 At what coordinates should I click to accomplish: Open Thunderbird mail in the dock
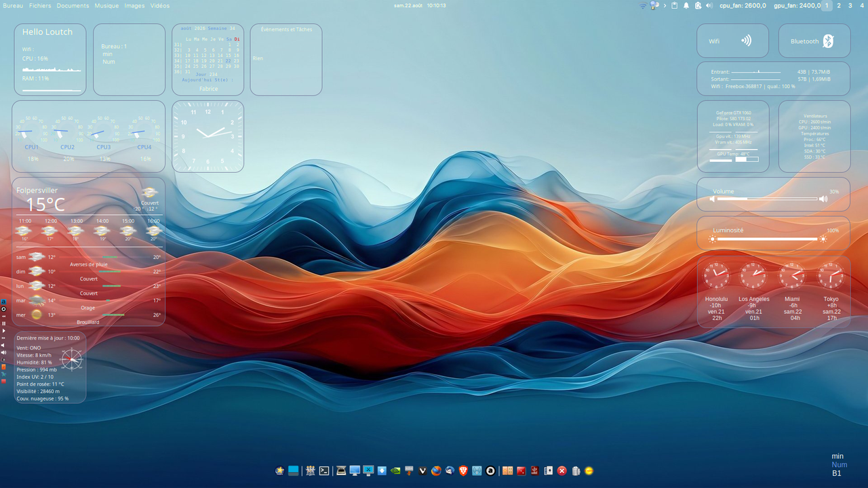(450, 471)
